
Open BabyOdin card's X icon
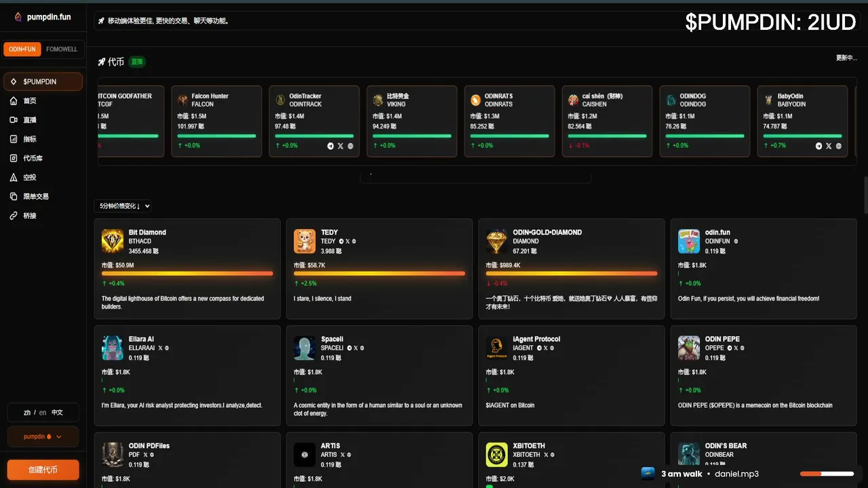[829, 146]
